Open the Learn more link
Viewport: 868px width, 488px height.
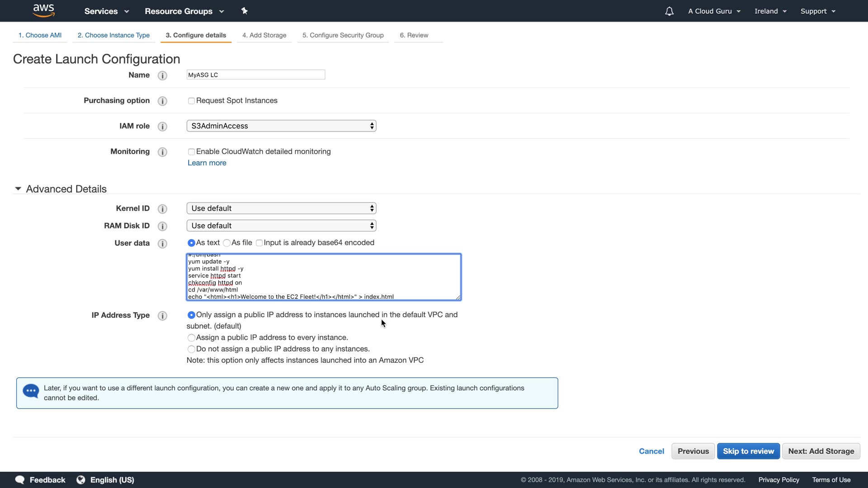click(207, 163)
